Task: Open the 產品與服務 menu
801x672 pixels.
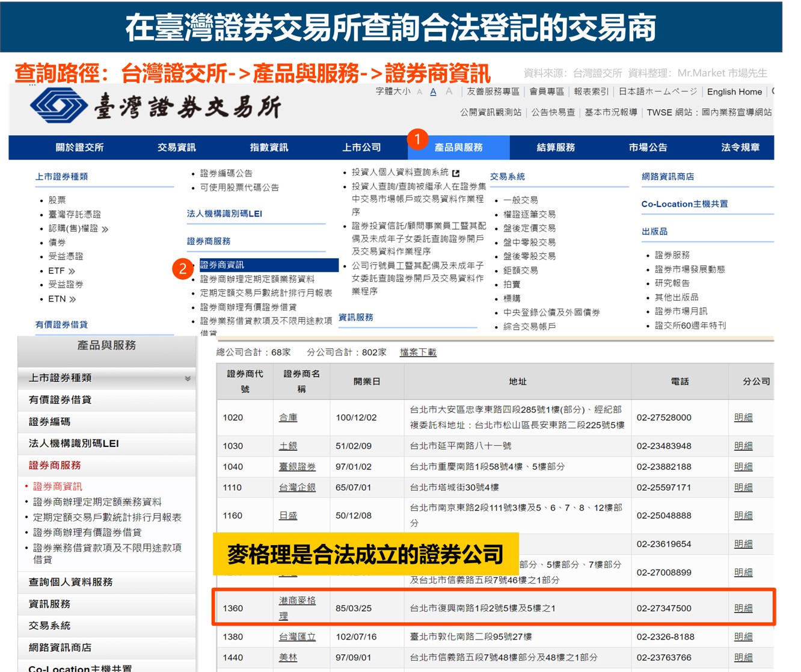Action: pos(458,147)
